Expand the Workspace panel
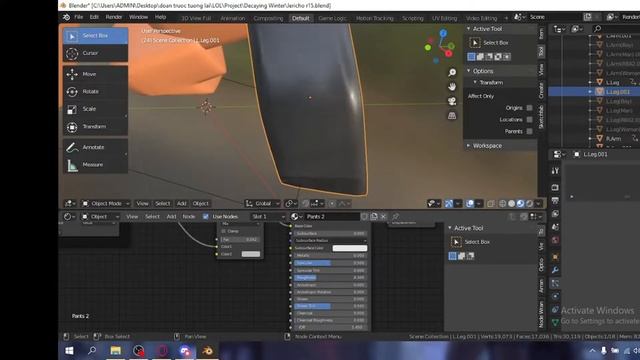The height and width of the screenshot is (360, 640). pos(469,146)
